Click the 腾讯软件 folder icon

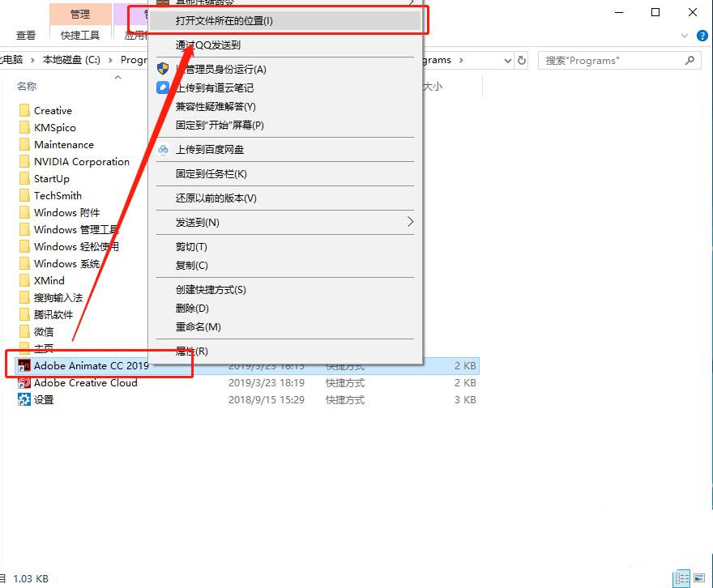pyautogui.click(x=24, y=314)
